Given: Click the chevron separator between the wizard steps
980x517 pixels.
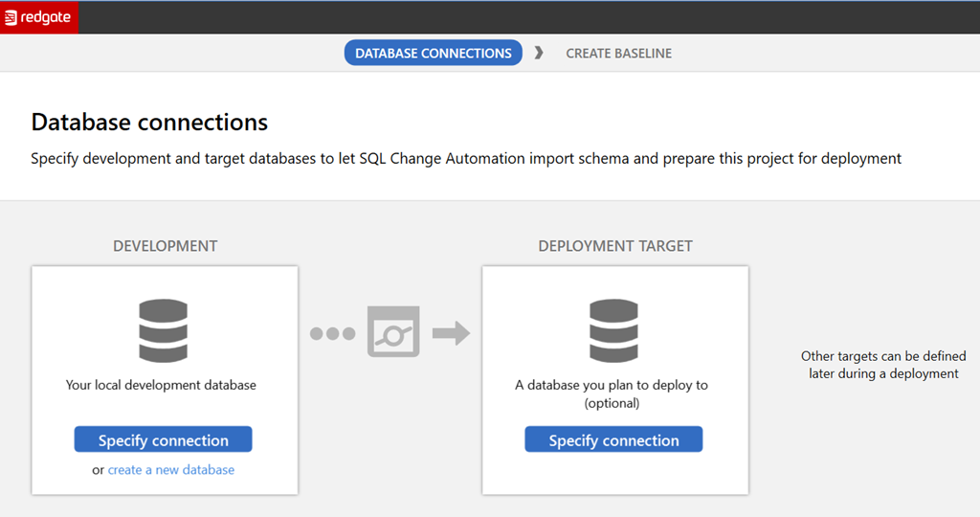Looking at the screenshot, I should coord(539,54).
